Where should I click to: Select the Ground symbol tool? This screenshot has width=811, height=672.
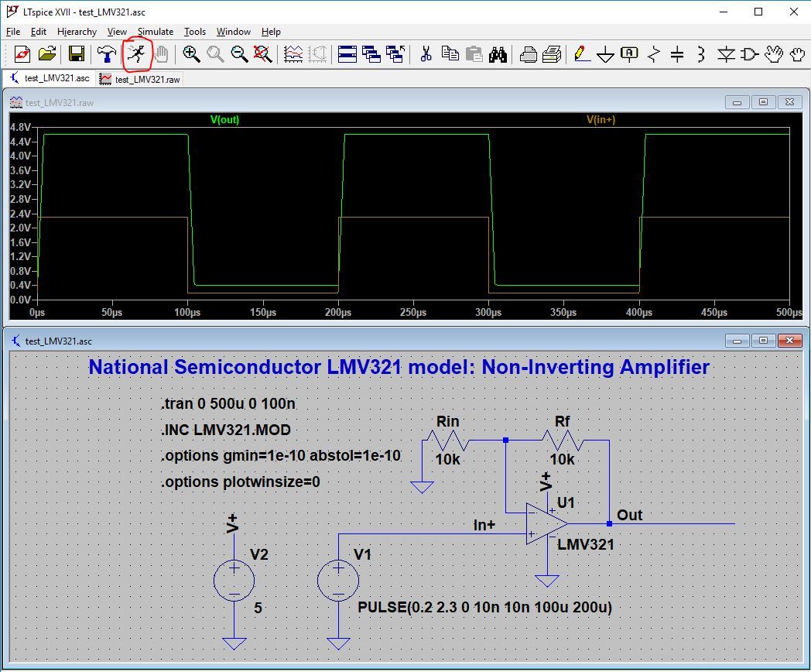(x=605, y=54)
